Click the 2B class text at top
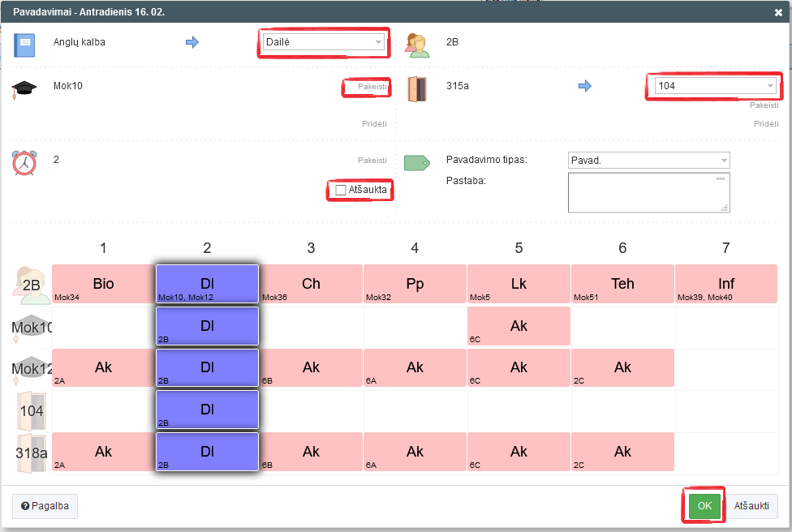Screen dimensions: 792x532 tap(452, 42)
